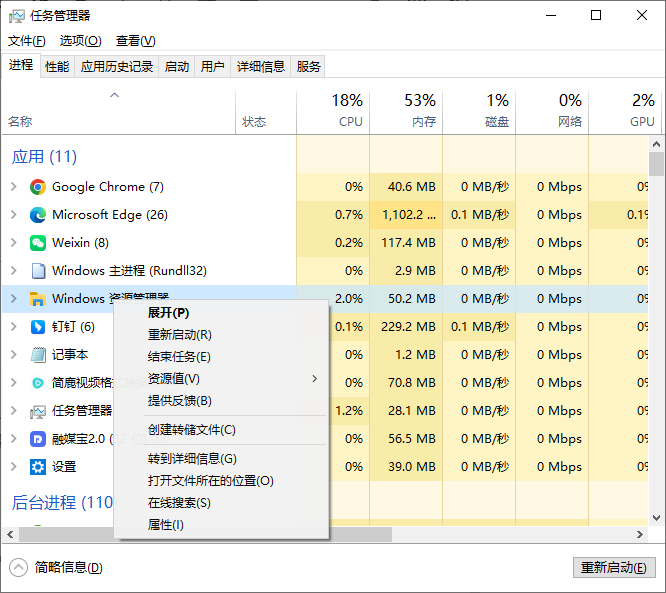Image resolution: width=666 pixels, height=593 pixels.
Task: Switch to the 应用历史记录 tab
Action: 117,67
